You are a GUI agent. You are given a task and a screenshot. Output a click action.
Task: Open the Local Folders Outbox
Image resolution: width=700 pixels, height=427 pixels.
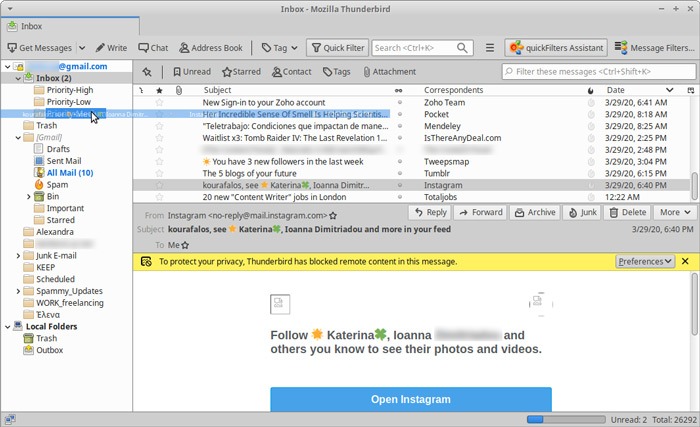(x=49, y=350)
